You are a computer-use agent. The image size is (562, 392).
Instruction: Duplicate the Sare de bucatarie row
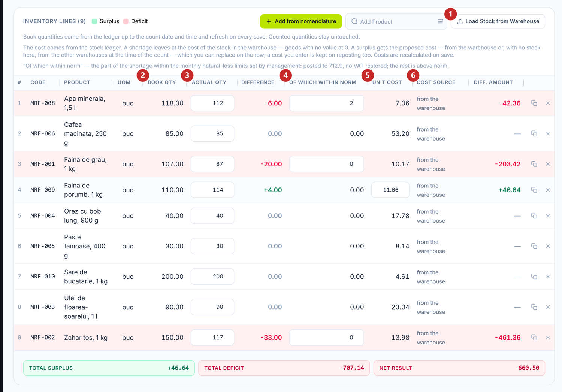[534, 276]
